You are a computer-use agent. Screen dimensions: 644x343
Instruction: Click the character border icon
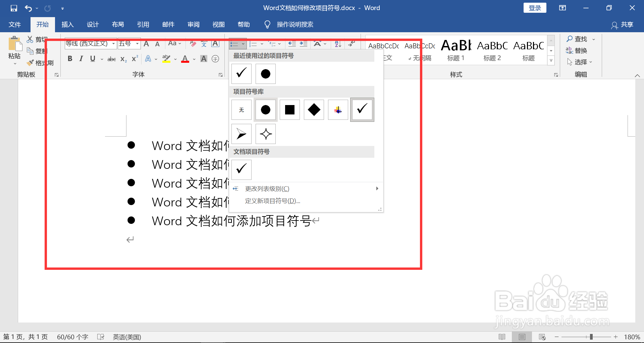coord(215,44)
